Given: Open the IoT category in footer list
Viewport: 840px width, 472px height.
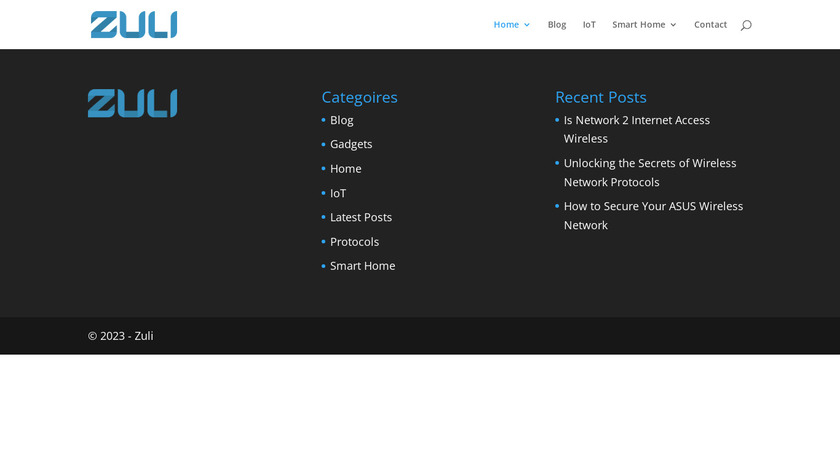Looking at the screenshot, I should (338, 193).
